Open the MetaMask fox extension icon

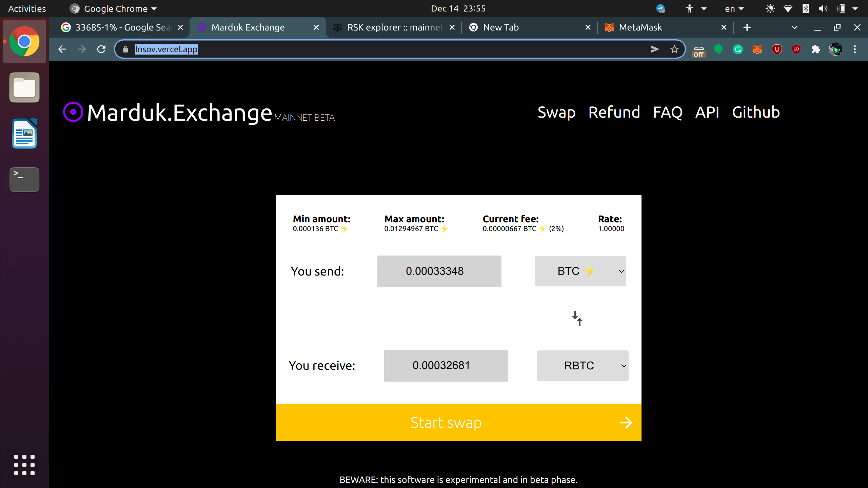pyautogui.click(x=757, y=49)
